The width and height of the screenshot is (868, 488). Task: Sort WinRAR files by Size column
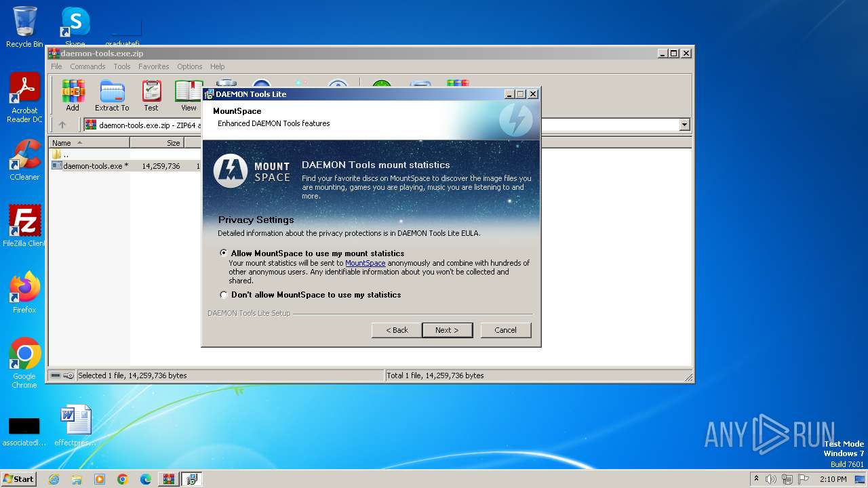pyautogui.click(x=157, y=143)
